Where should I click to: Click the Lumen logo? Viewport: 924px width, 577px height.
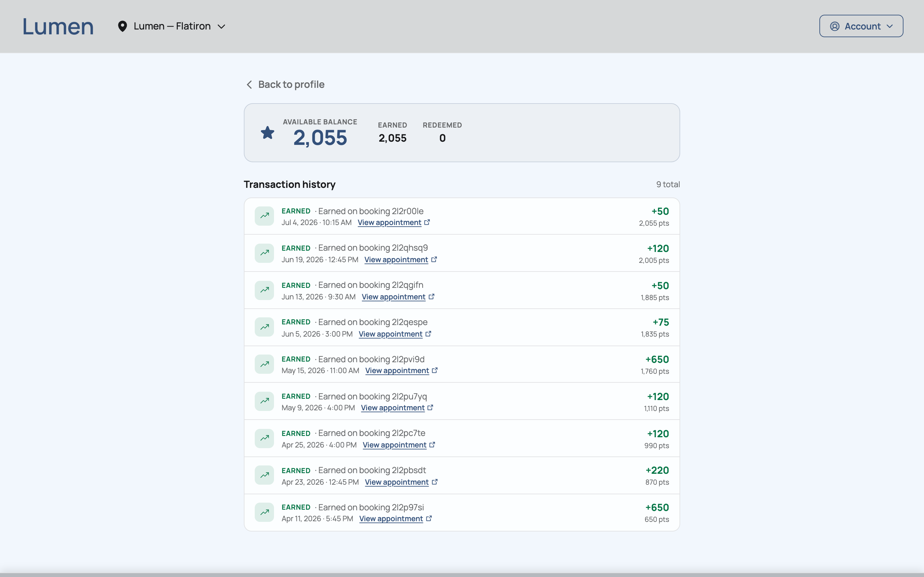pyautogui.click(x=58, y=26)
